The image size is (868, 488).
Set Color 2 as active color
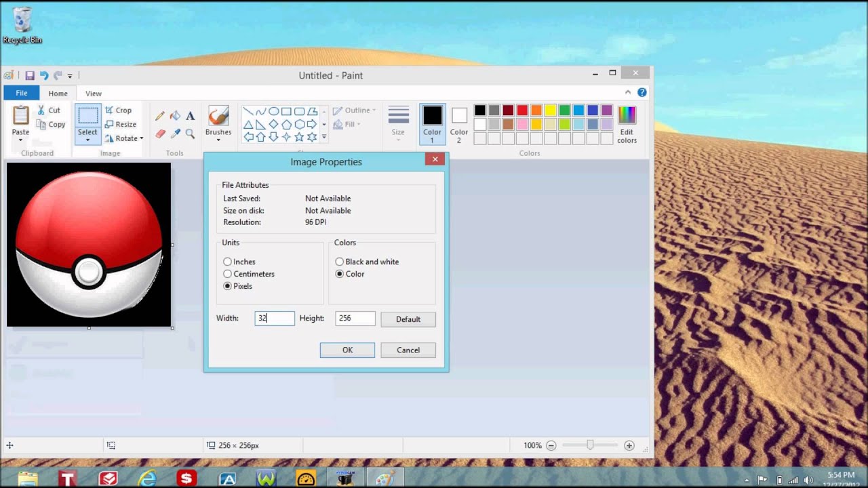[459, 124]
